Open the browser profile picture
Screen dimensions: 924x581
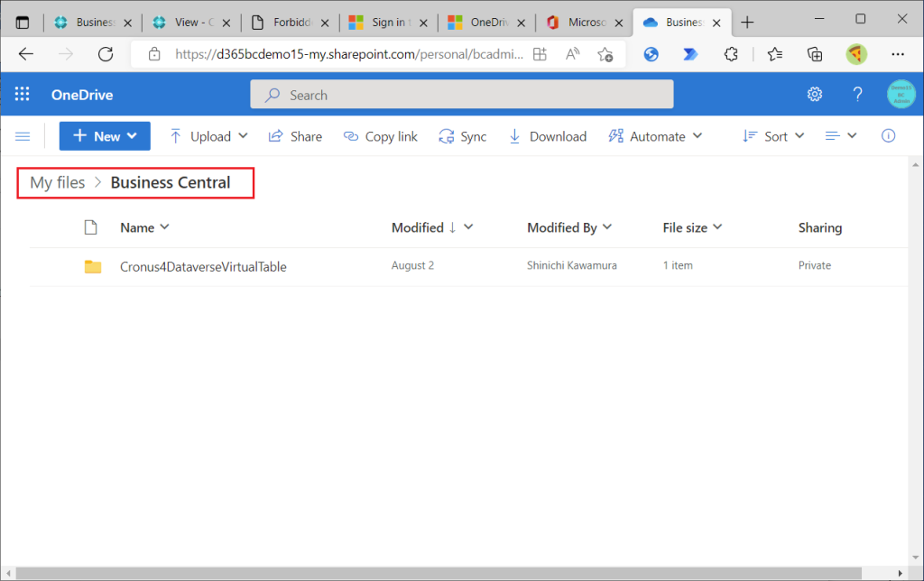pos(856,54)
